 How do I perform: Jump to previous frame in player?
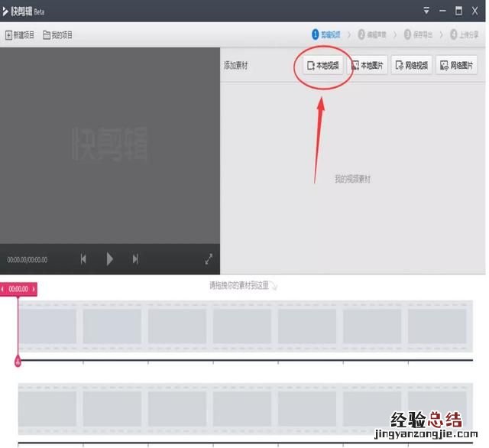tap(83, 259)
